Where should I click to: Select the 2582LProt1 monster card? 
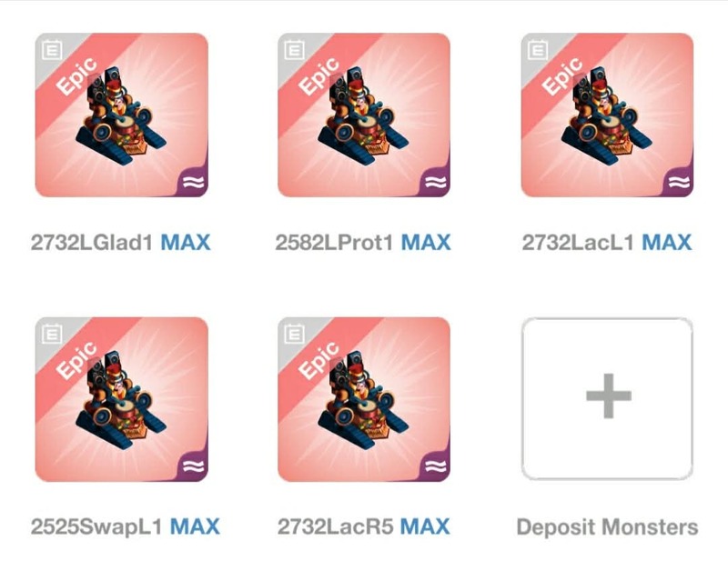coord(364,115)
